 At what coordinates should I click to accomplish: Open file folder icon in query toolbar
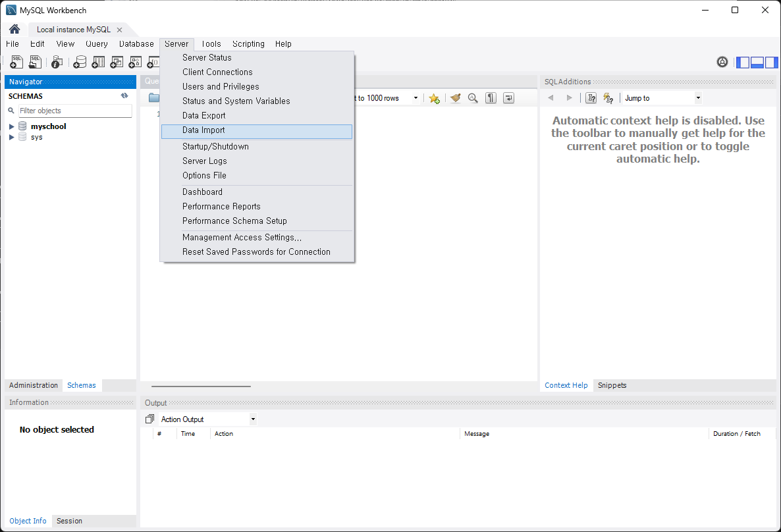[154, 97]
